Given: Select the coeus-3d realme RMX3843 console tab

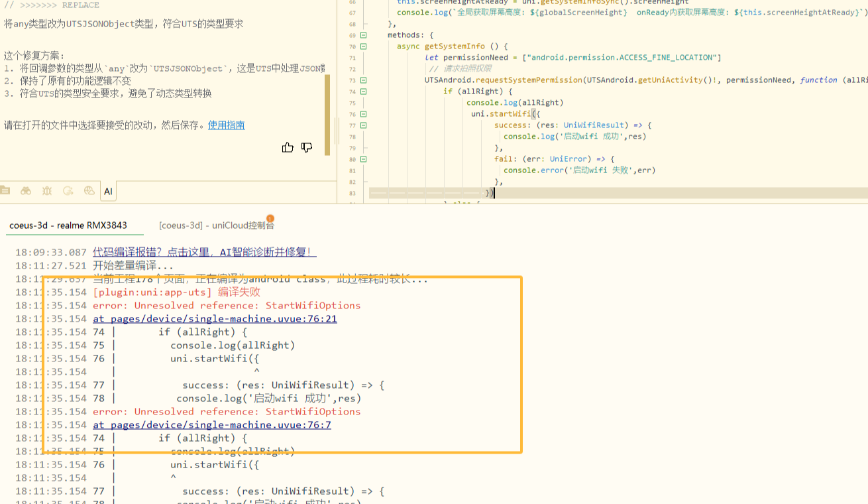Looking at the screenshot, I should point(68,225).
